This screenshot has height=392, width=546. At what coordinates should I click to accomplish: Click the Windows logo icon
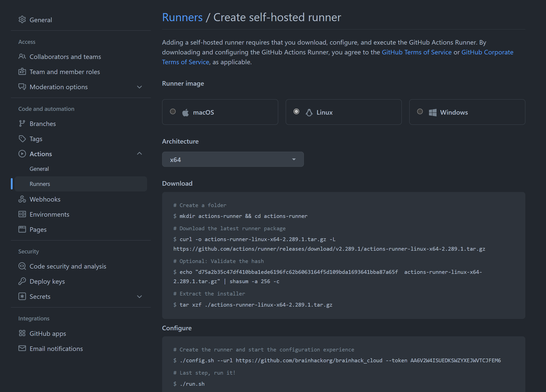pyautogui.click(x=433, y=112)
